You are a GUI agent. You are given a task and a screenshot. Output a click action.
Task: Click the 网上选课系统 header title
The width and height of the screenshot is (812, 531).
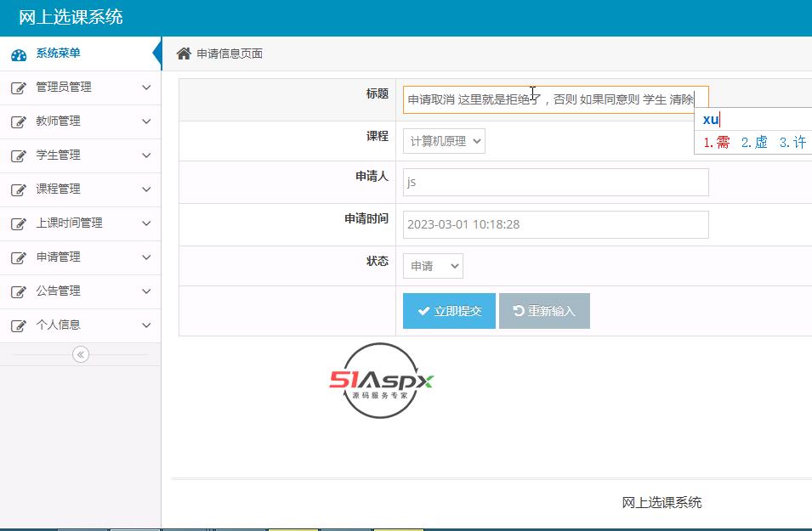point(71,17)
